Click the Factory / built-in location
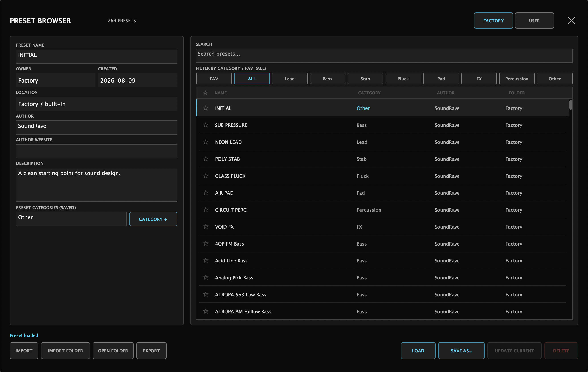This screenshot has height=372, width=588. click(x=42, y=104)
